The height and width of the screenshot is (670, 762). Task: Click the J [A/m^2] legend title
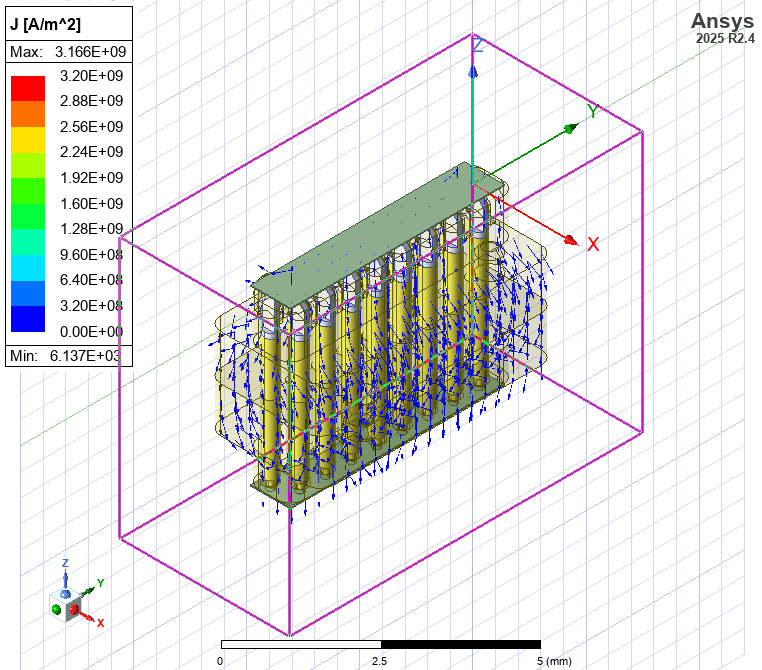(45, 24)
